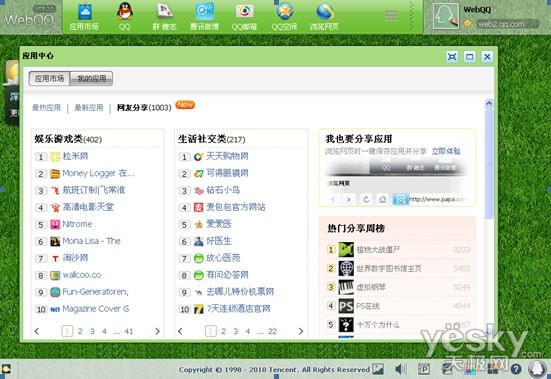
Task: Click the picture icon in bottom bar
Action: point(378,369)
